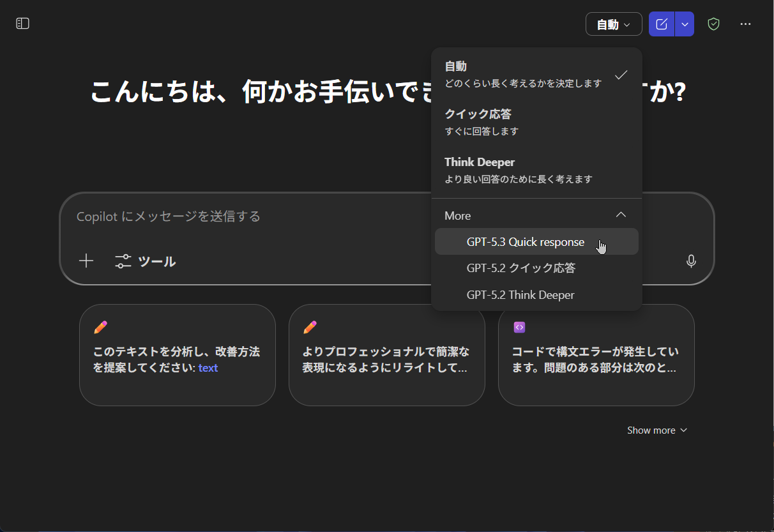Choose GPT-5.2 クイック応答
This screenshot has height=532, width=774.
tap(536, 268)
